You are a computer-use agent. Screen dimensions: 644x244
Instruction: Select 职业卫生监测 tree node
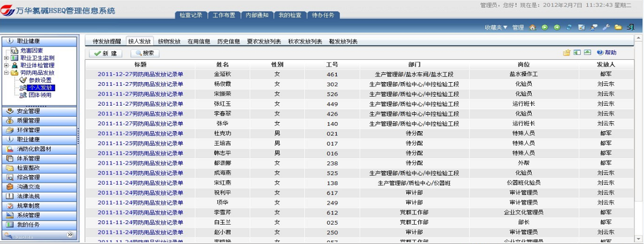pyautogui.click(x=37, y=58)
